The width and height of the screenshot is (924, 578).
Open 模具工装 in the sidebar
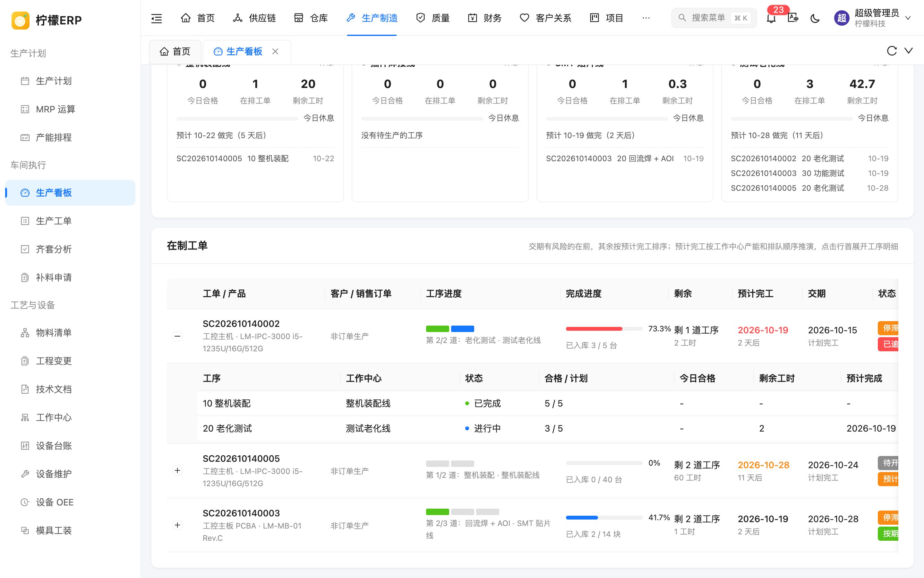click(70, 530)
